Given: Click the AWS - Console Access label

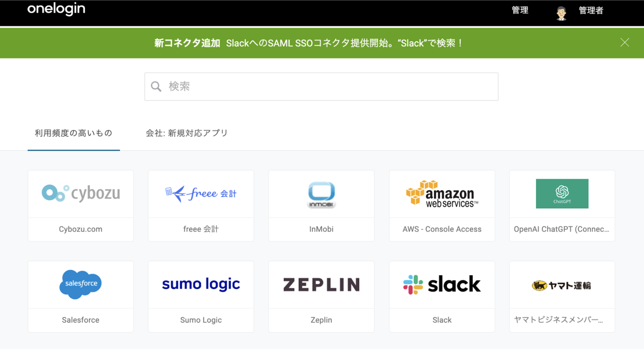Looking at the screenshot, I should [x=442, y=229].
